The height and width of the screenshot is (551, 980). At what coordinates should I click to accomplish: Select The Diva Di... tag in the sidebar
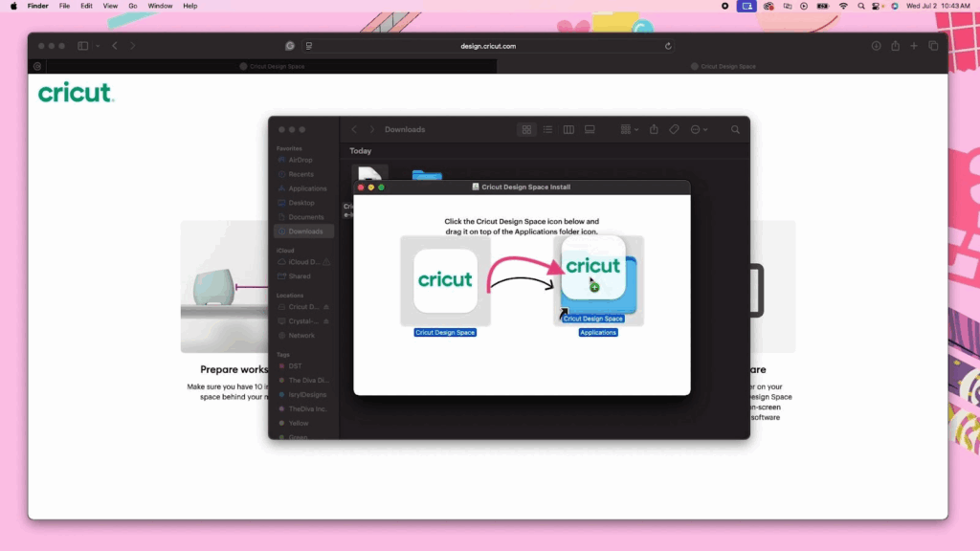click(x=303, y=381)
